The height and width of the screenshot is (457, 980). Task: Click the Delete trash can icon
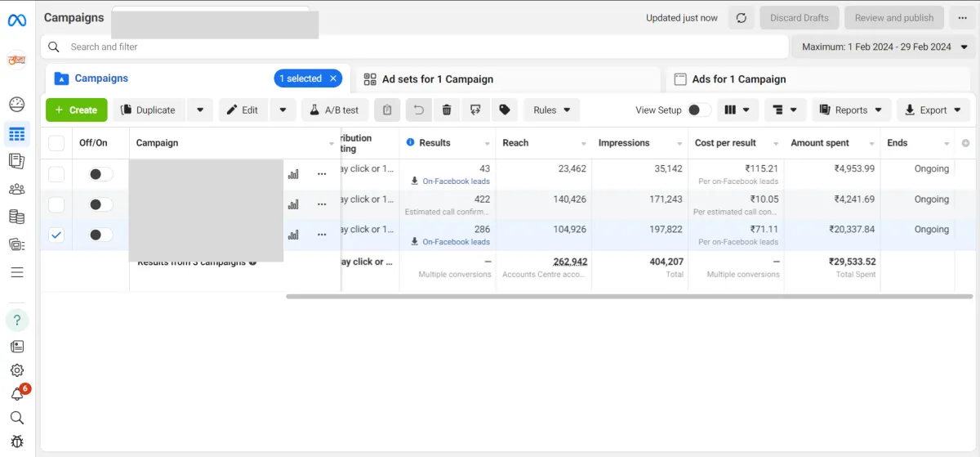pos(447,110)
